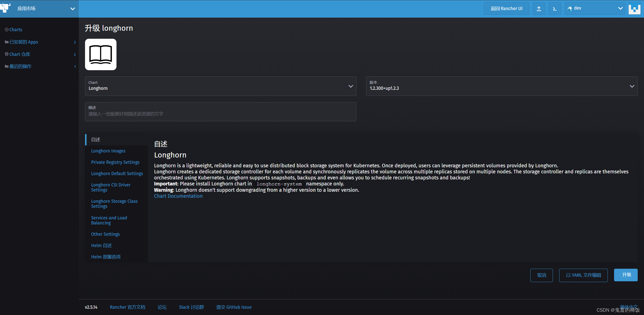Open 已安装的 Apps in the sidebar
644x315 pixels.
coord(24,42)
